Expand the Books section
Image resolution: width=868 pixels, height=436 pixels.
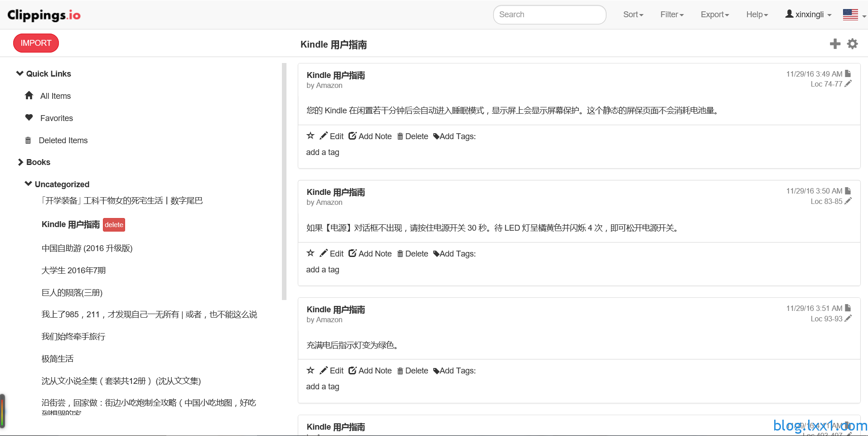click(34, 162)
